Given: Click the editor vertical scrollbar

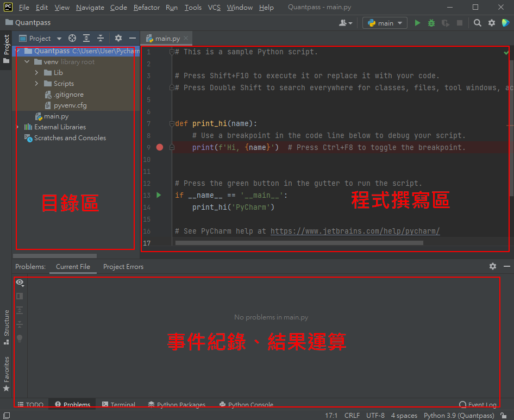Looking at the screenshot, I should tap(512, 129).
